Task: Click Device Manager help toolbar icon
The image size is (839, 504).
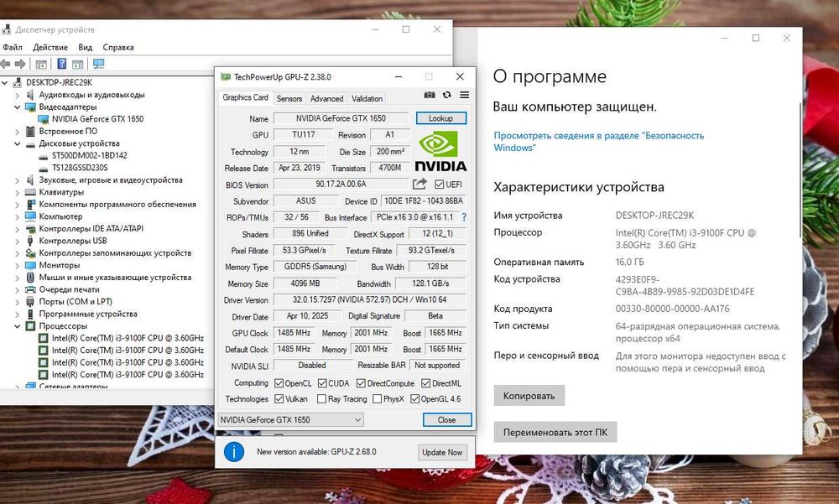Action: 62,65
